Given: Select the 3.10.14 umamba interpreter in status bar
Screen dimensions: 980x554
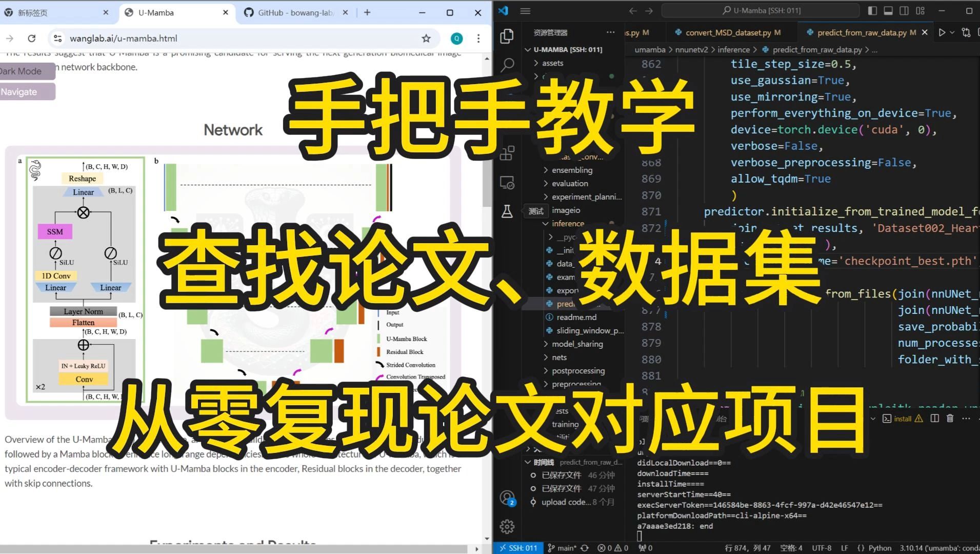Looking at the screenshot, I should click(x=939, y=548).
